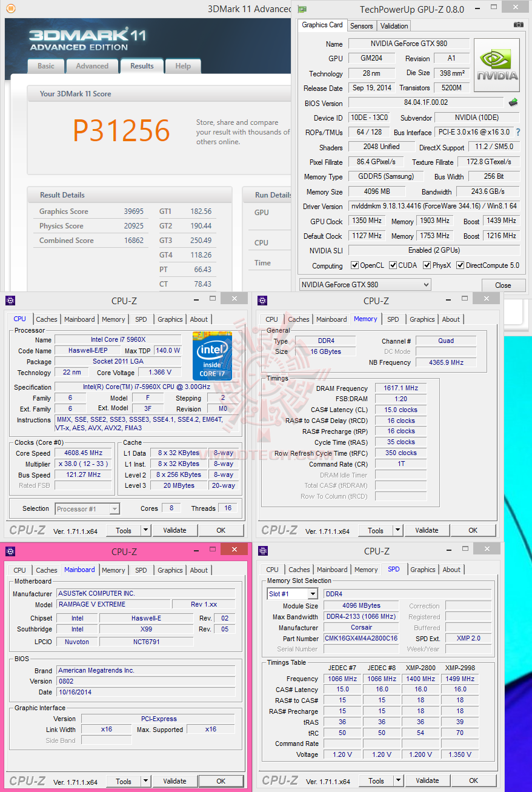Toggle the CUDA checkbox in GPU-Z
This screenshot has width=532, height=792.
coord(393,265)
